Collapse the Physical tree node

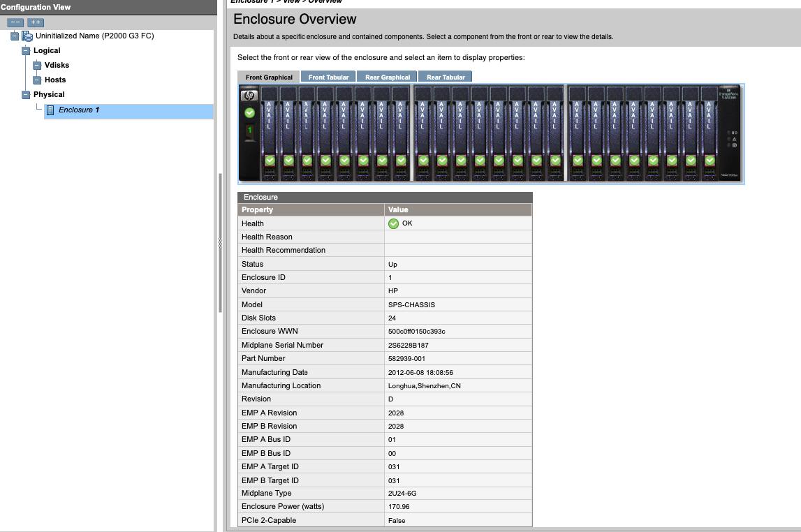[26, 95]
